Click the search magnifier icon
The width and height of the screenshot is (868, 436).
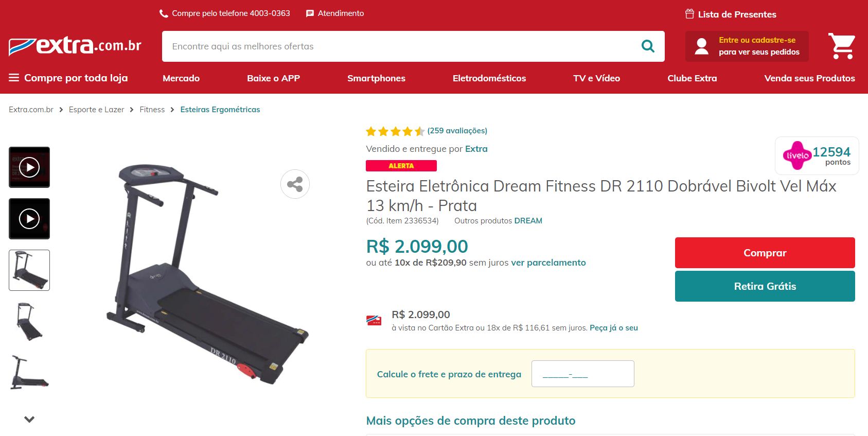(x=648, y=46)
